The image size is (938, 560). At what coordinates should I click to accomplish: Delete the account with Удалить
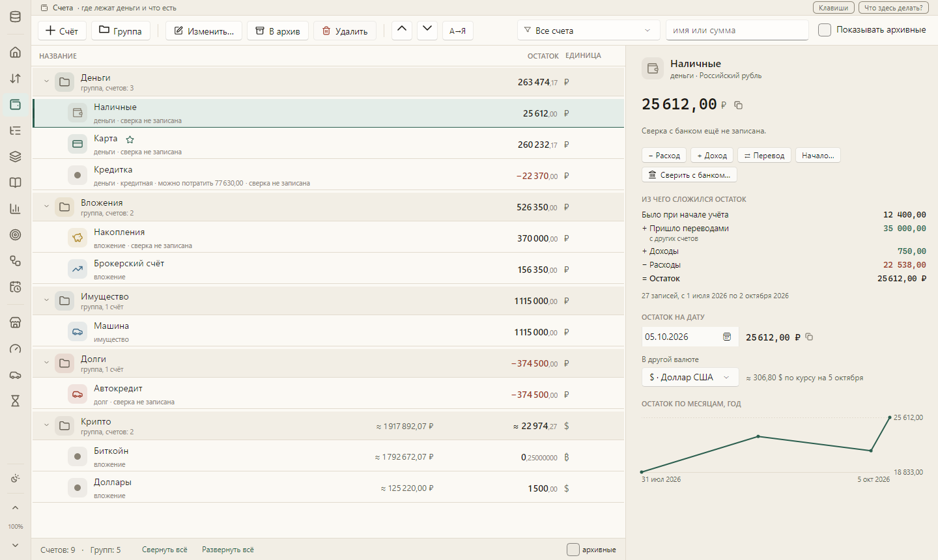pos(345,31)
